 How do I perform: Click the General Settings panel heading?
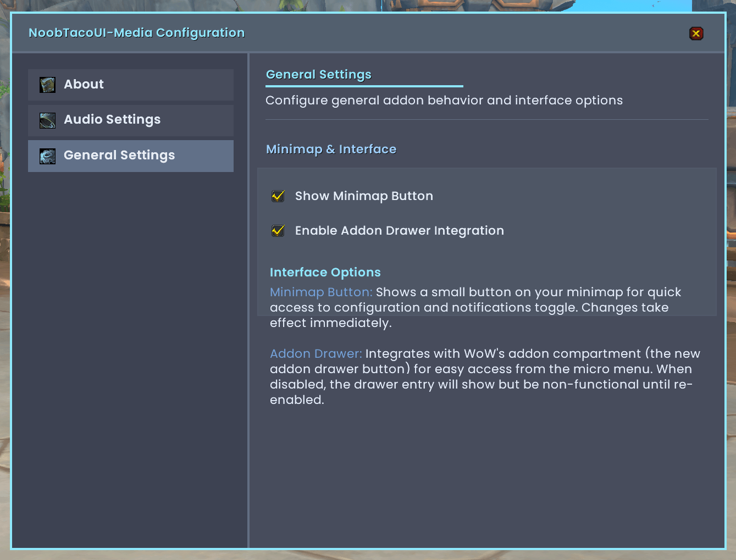319,75
